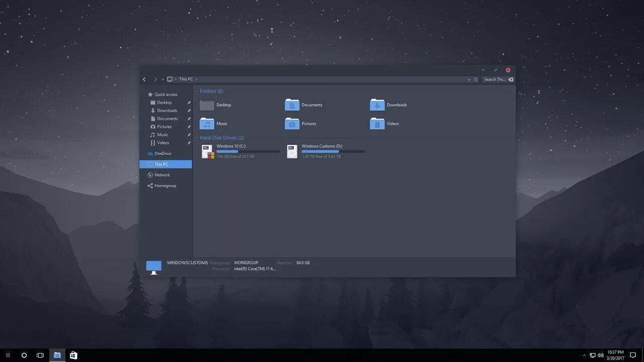Click the Windows 10 (C:) usage bar

tap(248, 151)
